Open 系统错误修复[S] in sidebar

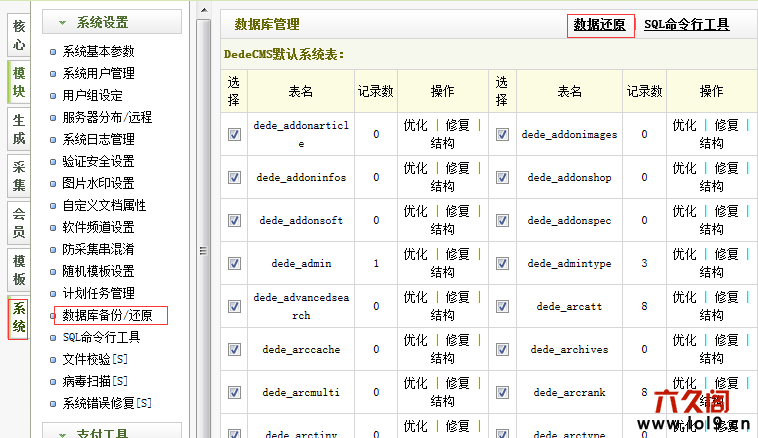[x=107, y=403]
